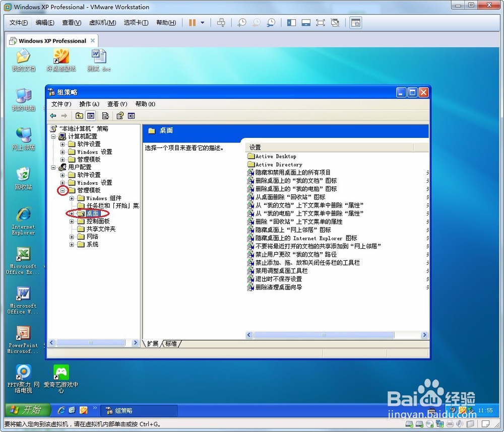
Task: Click the Export list toolbar icon
Action: (x=105, y=116)
